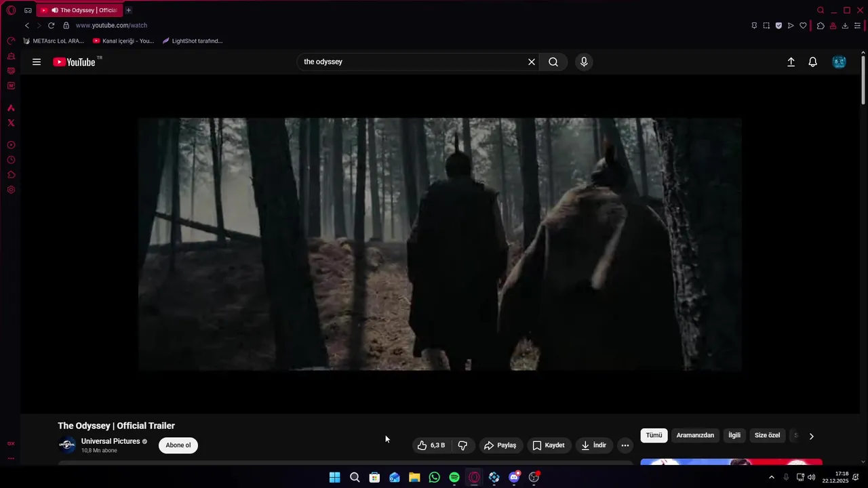The height and width of the screenshot is (488, 868).
Task: Open the toolbar Extensions cube icon
Action: click(821, 25)
